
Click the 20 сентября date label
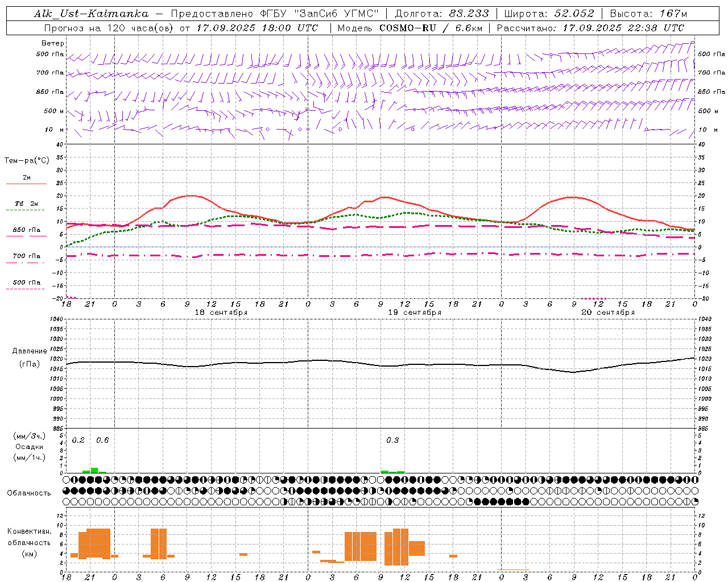coord(608,313)
